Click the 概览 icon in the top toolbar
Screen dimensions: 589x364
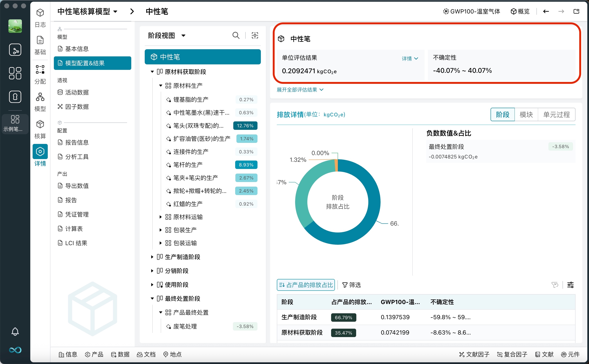[520, 11]
